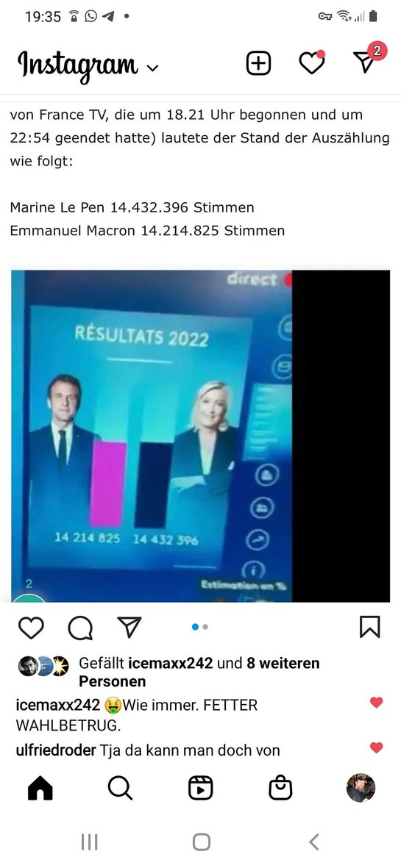Share post via paper plane icon
The height and width of the screenshot is (868, 401).
pyautogui.click(x=129, y=627)
